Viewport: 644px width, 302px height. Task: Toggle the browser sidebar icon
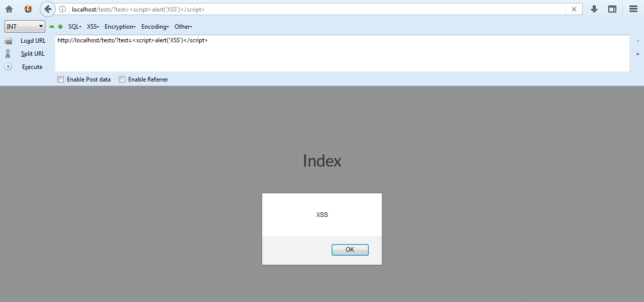click(x=612, y=9)
